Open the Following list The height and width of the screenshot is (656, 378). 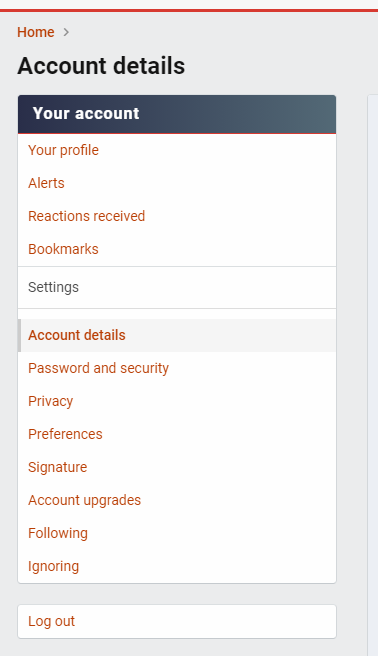coord(58,533)
